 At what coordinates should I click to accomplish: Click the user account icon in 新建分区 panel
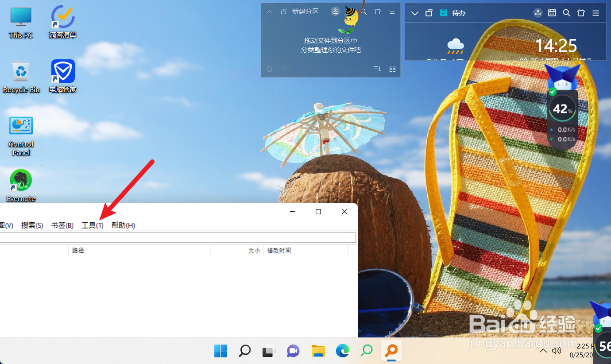[336, 12]
